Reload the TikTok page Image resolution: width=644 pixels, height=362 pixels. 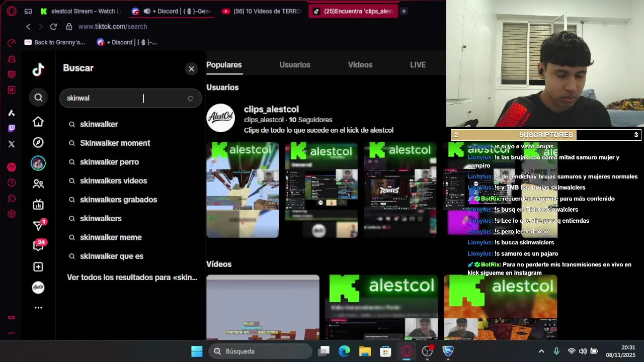pyautogui.click(x=53, y=27)
